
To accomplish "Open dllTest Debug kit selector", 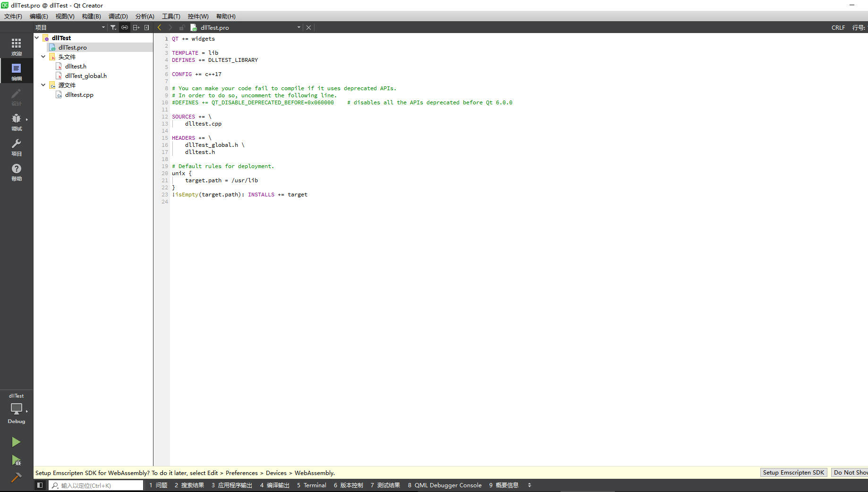I will pyautogui.click(x=17, y=409).
